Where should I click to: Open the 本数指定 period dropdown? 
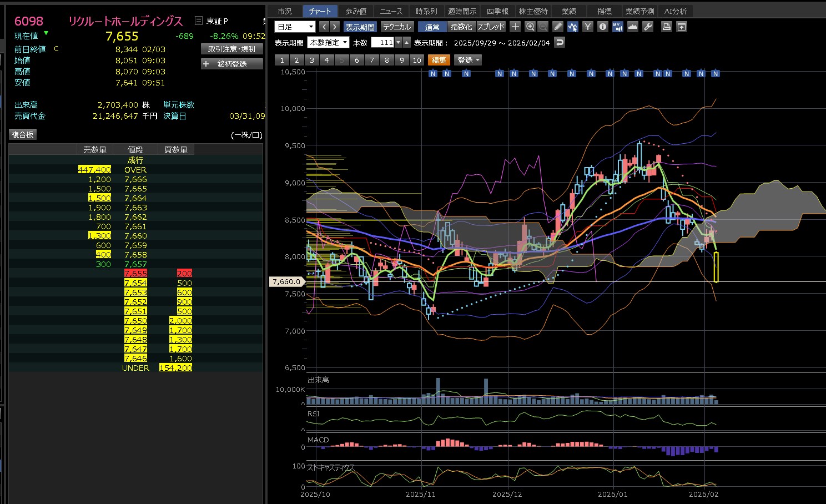click(329, 43)
